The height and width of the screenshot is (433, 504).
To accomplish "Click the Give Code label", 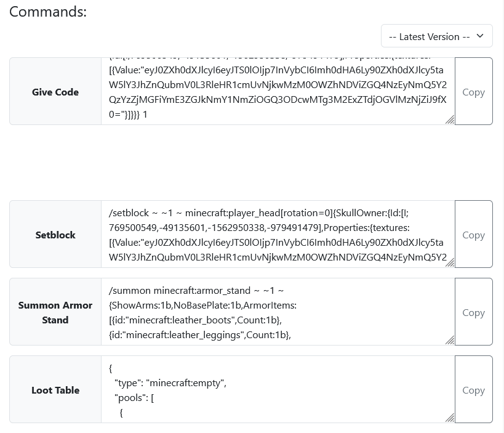I will pyautogui.click(x=55, y=92).
